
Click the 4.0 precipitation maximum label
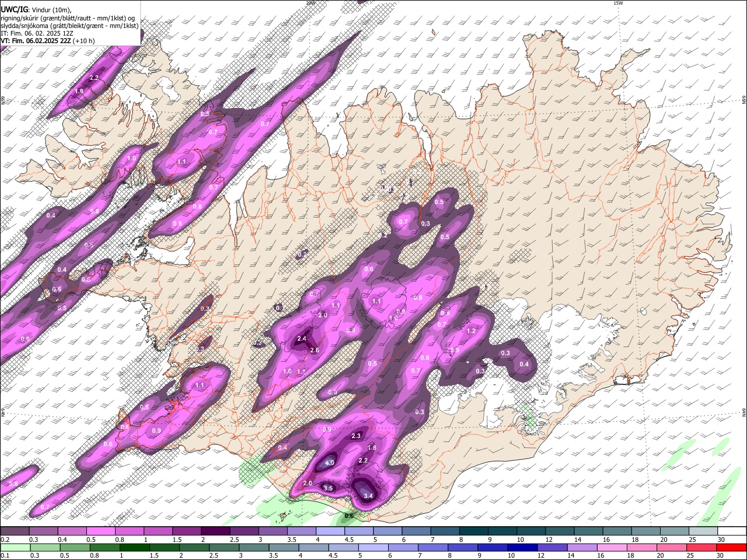click(330, 463)
